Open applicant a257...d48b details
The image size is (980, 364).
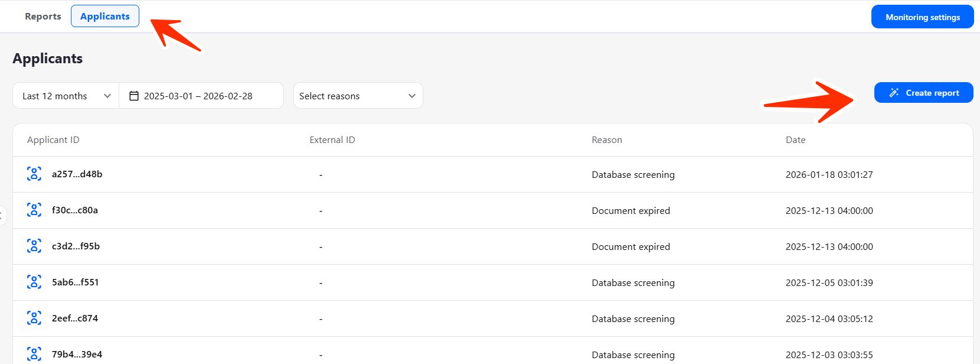pyautogui.click(x=77, y=174)
